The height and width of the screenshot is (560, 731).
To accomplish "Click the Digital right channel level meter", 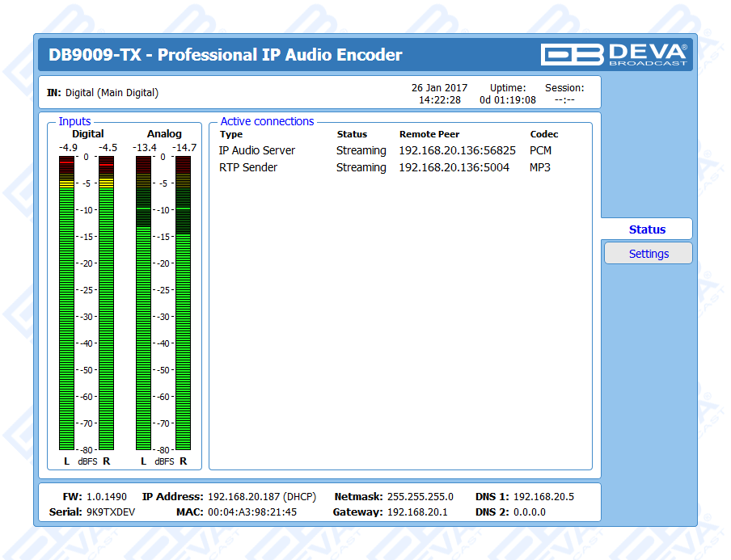I will pos(106,303).
